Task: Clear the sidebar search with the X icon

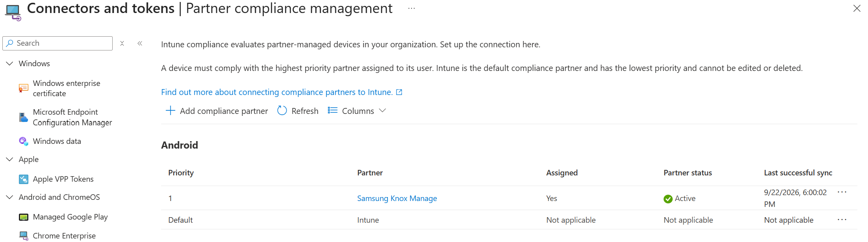Action: tap(122, 43)
